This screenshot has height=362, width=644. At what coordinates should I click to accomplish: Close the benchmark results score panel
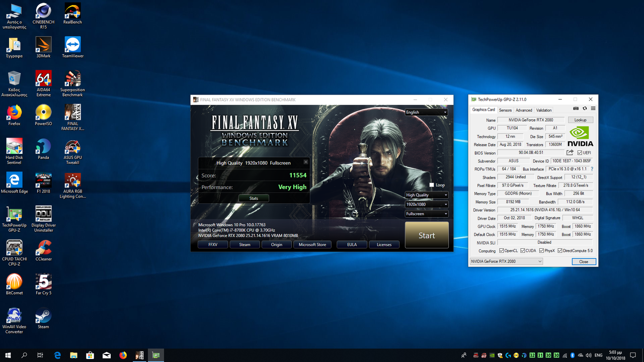(x=306, y=162)
